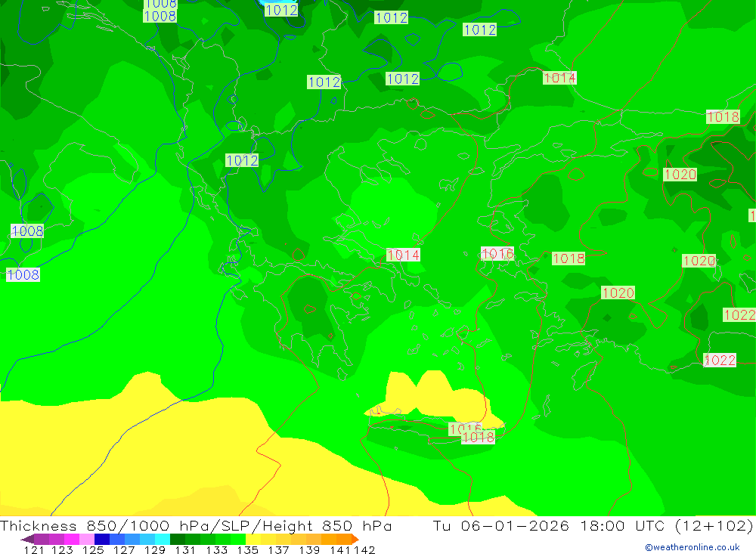Screen dimensions: 756x554
Task: Click the 1018 label right of 1016 label
Action: point(569,258)
